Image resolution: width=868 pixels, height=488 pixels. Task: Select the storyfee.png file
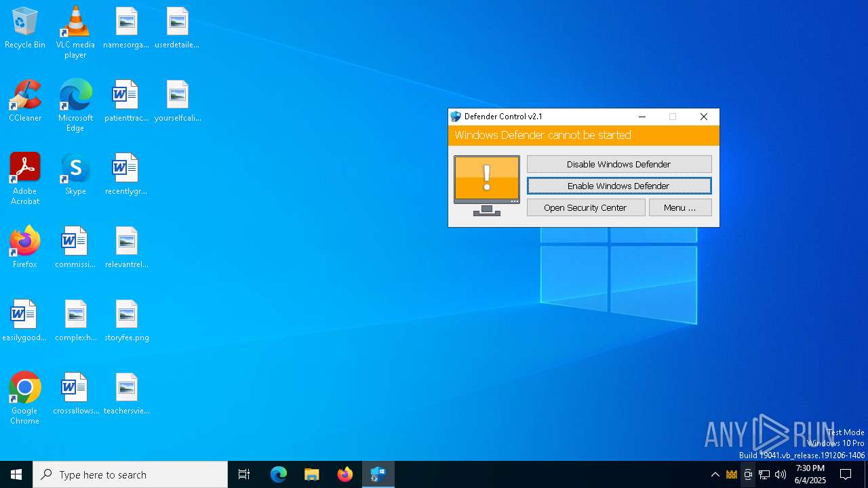126,321
